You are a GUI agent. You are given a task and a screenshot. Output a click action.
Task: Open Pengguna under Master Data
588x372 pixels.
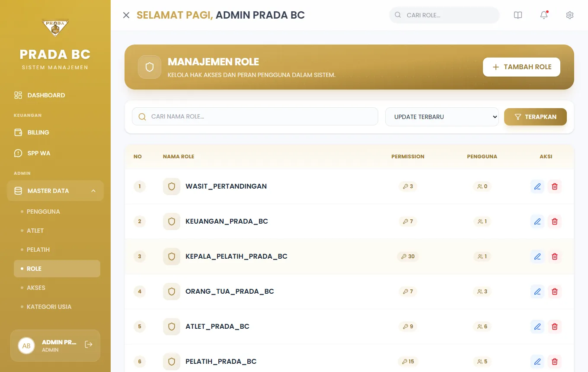[57, 212]
